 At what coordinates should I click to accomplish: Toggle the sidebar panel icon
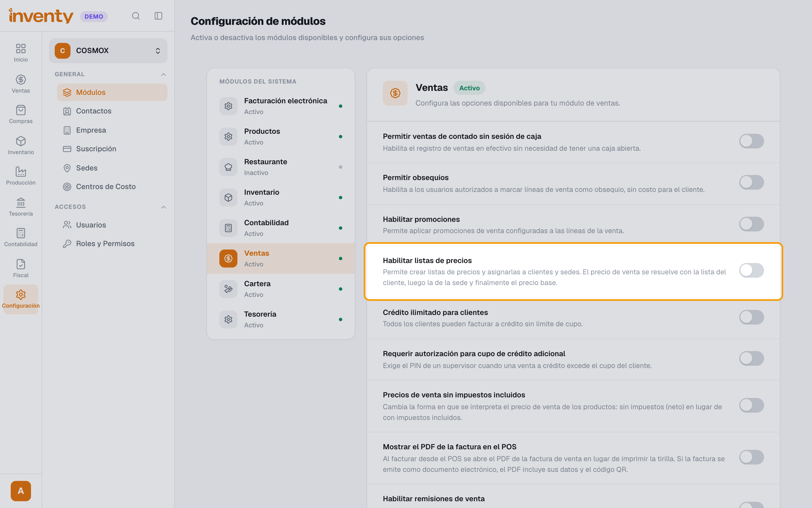(158, 16)
